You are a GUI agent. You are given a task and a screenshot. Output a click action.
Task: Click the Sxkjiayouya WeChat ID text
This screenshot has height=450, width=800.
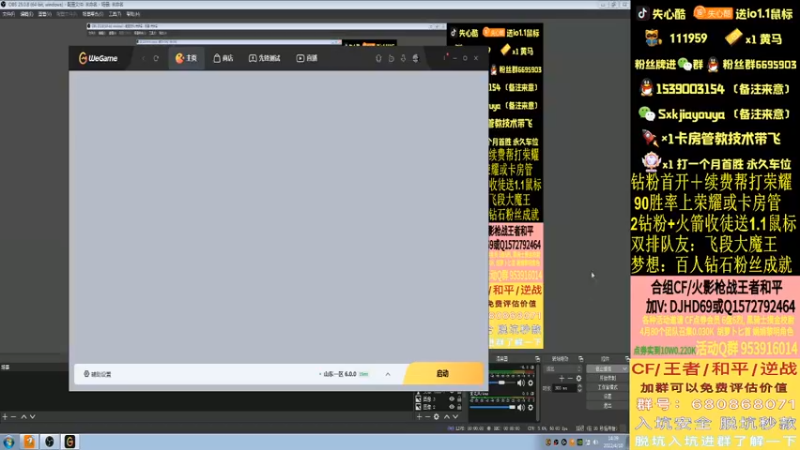point(691,114)
